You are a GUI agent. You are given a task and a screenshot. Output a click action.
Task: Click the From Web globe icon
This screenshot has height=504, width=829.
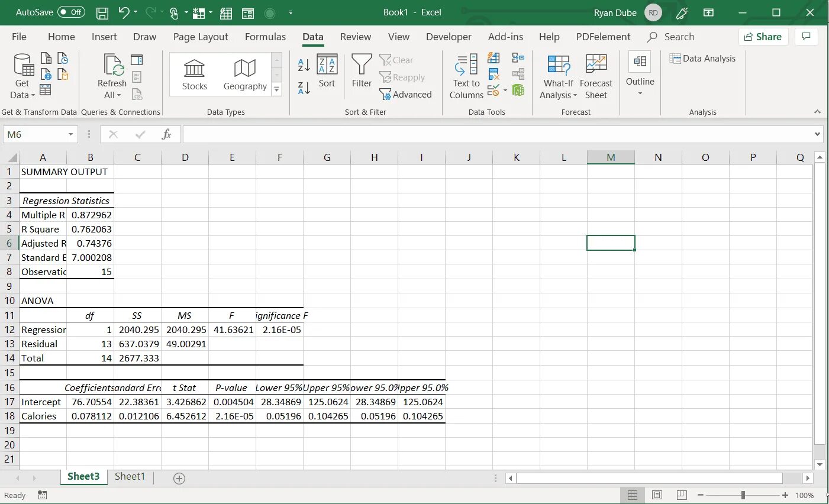[x=46, y=74]
